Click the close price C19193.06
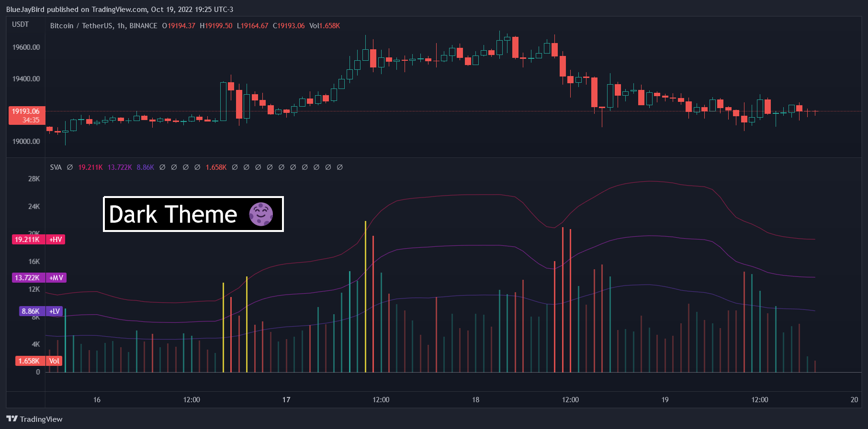 [289, 26]
